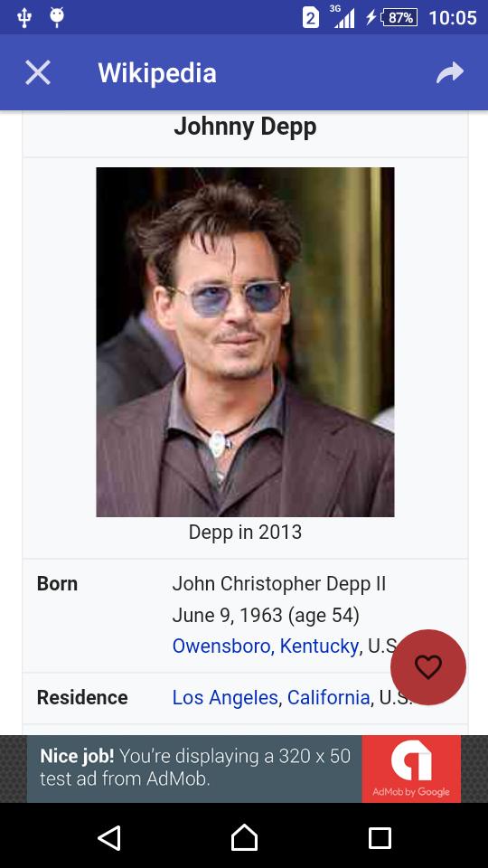
Task: Tap the Depp in 2013 photo
Action: point(245,342)
